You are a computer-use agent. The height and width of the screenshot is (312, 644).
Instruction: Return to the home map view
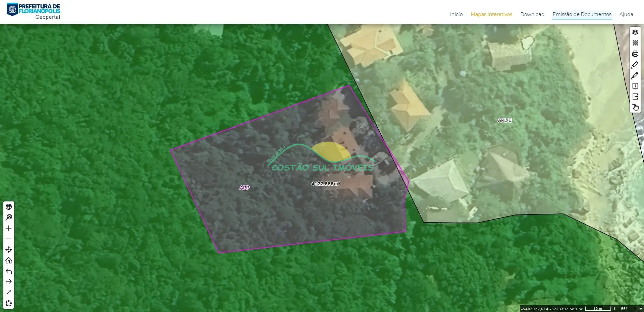pos(9,260)
